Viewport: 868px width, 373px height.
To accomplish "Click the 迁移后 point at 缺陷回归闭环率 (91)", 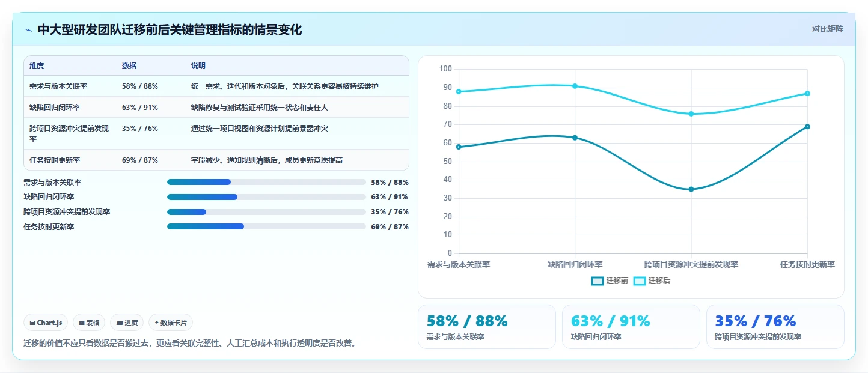I will tap(575, 86).
